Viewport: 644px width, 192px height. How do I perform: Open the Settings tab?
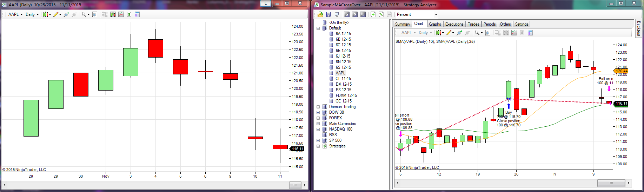point(522,24)
